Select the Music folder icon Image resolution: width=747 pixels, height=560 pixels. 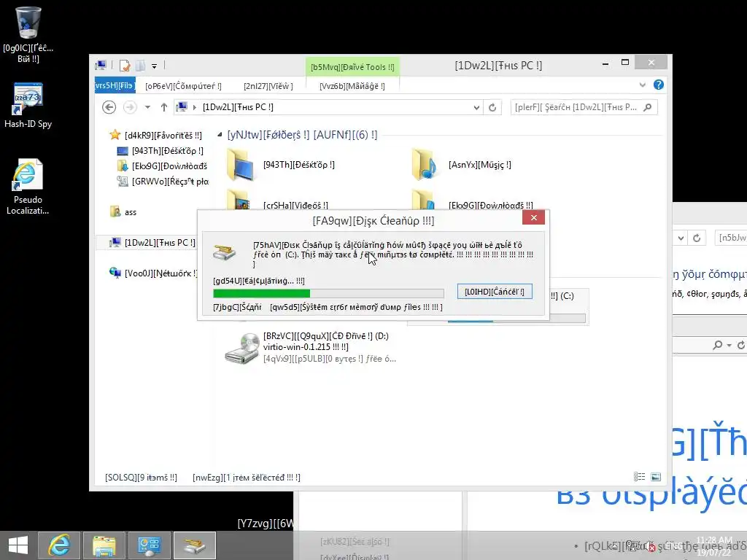tap(425, 165)
